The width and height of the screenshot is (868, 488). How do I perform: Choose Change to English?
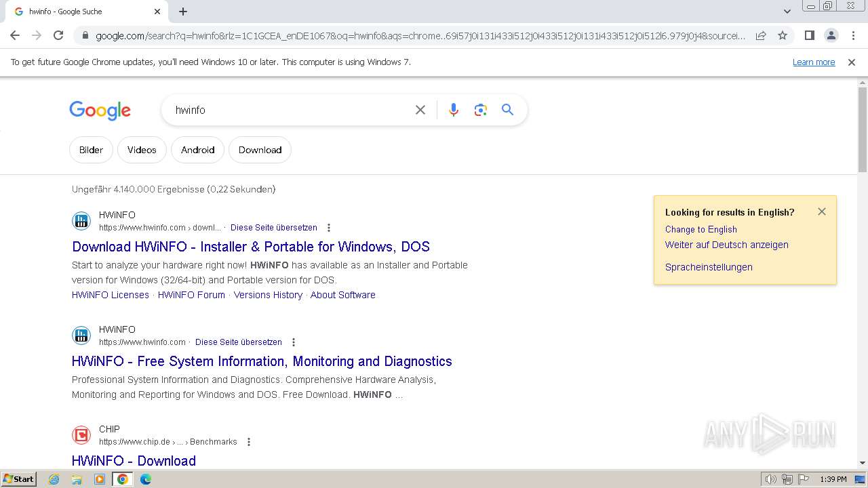(x=701, y=229)
